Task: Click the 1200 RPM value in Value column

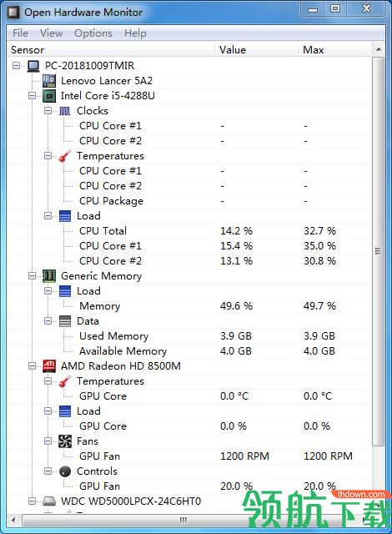Action: (244, 456)
